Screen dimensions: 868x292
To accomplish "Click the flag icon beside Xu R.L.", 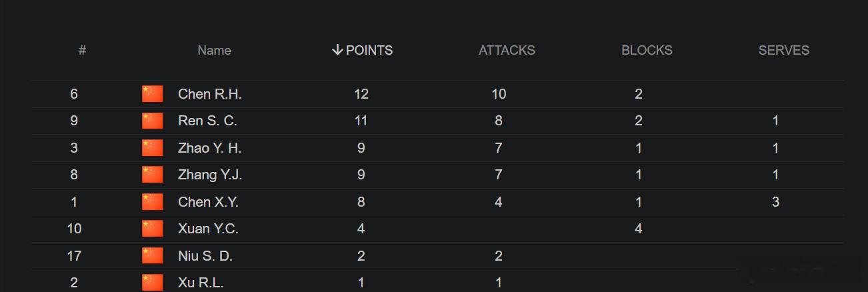I will (152, 283).
